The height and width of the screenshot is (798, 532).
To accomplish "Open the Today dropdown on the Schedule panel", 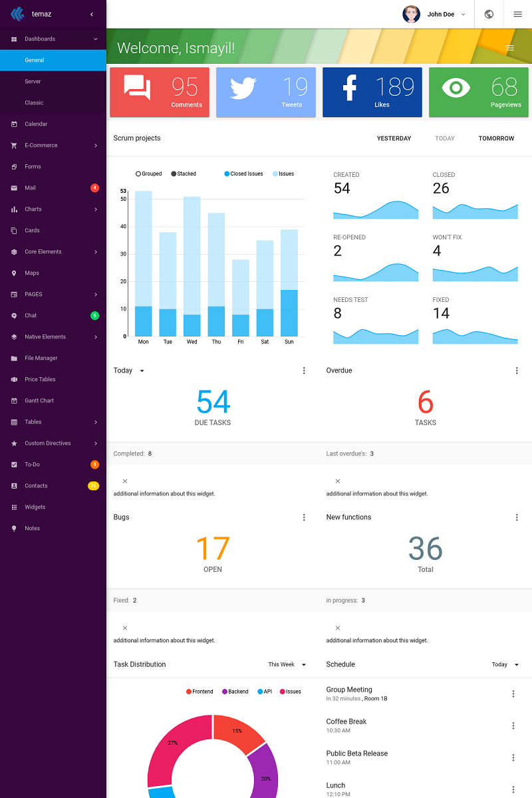I will click(x=504, y=664).
